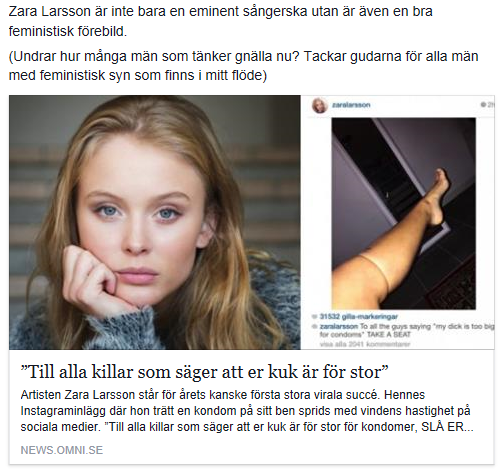
Task: Click the NEWS.OMNI.SE source domain
Action: [x=62, y=450]
